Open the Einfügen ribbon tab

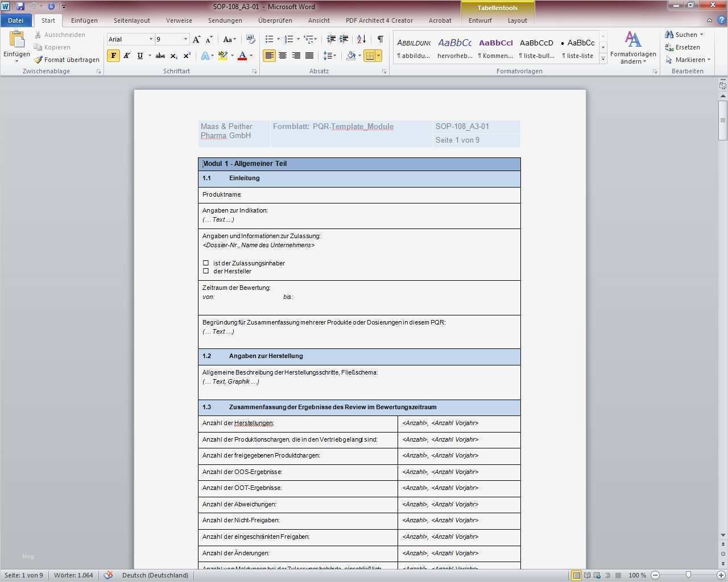click(x=84, y=20)
